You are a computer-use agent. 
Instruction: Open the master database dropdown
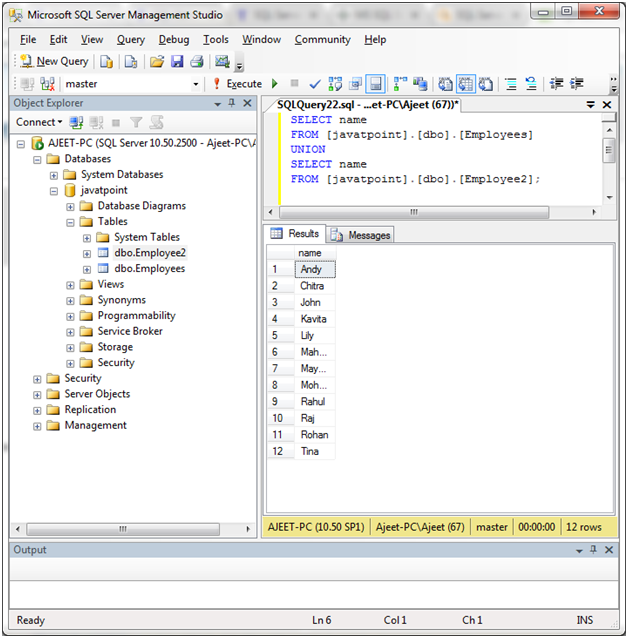pos(196,84)
